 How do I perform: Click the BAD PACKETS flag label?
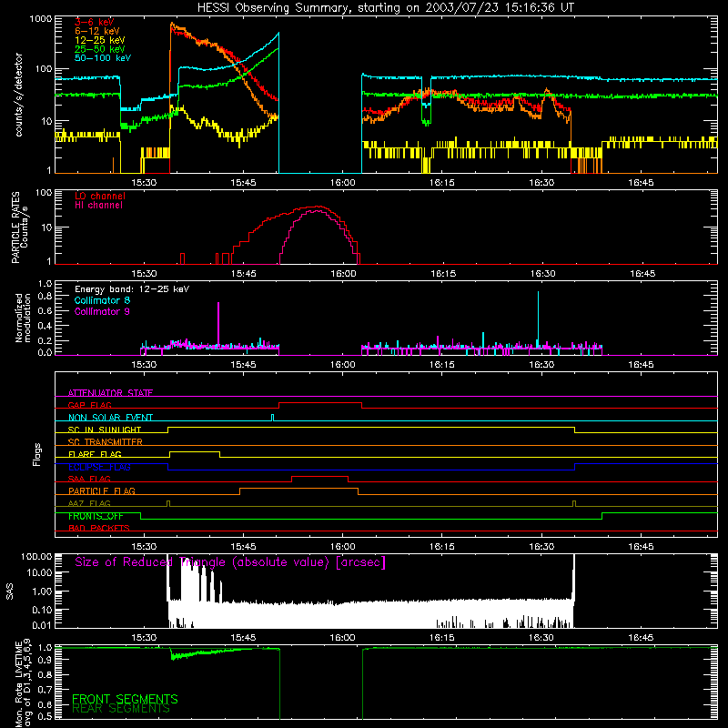[x=99, y=528]
